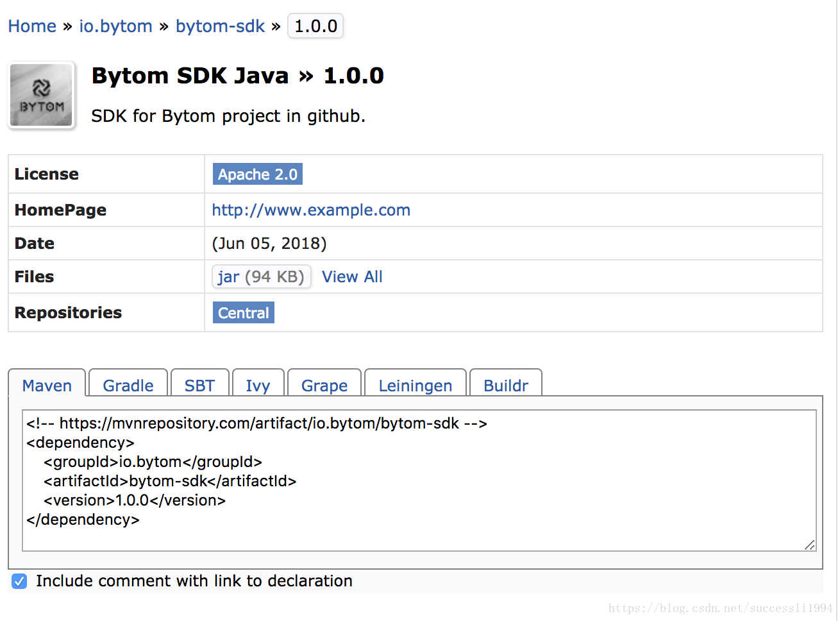Click the (Jun 05, 2018) date value

[x=269, y=243]
